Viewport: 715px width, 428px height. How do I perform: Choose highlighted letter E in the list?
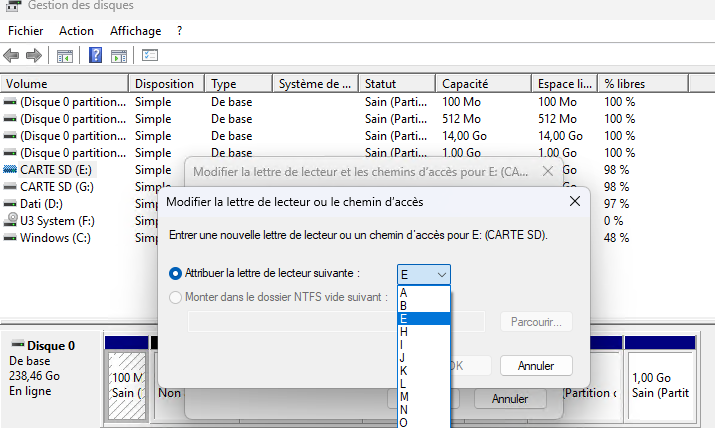[x=424, y=319]
